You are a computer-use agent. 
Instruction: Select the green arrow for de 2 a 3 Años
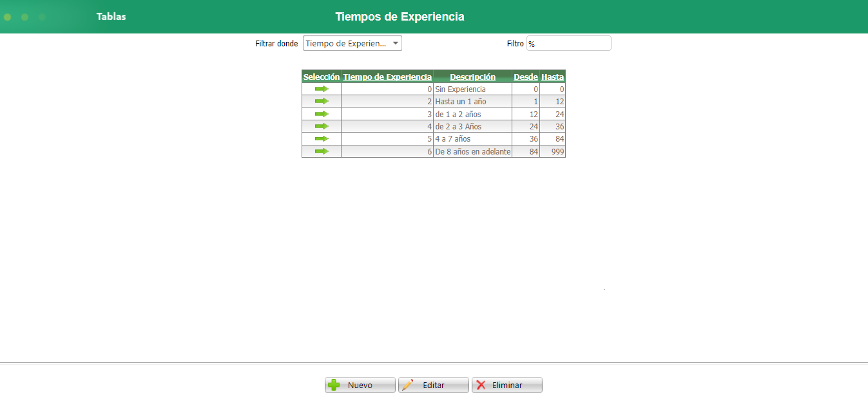coord(321,126)
